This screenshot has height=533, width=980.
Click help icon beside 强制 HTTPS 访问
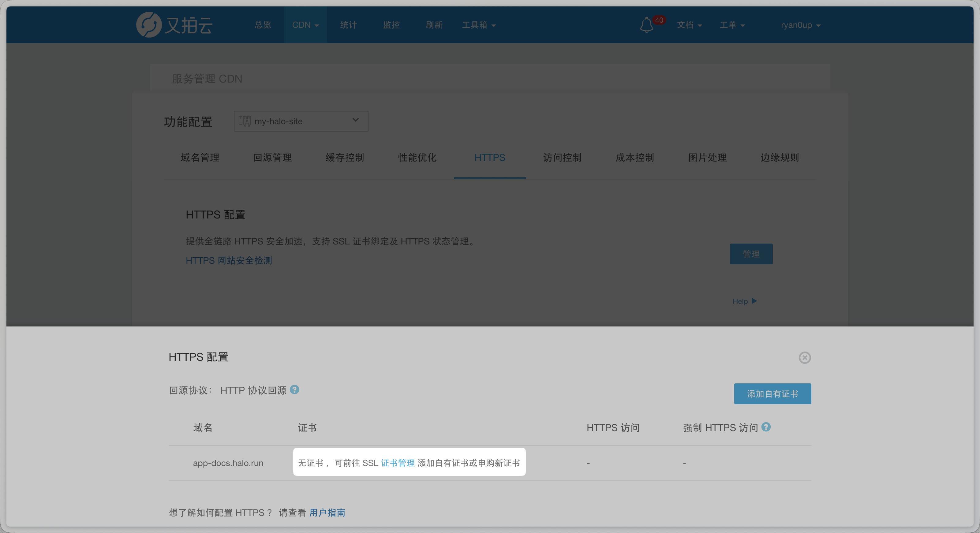[x=766, y=427]
